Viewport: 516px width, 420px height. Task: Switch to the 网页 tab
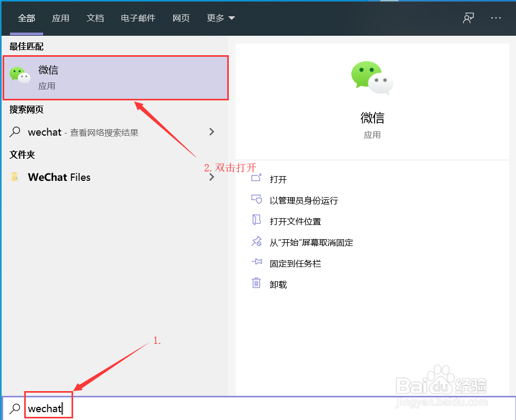[181, 18]
